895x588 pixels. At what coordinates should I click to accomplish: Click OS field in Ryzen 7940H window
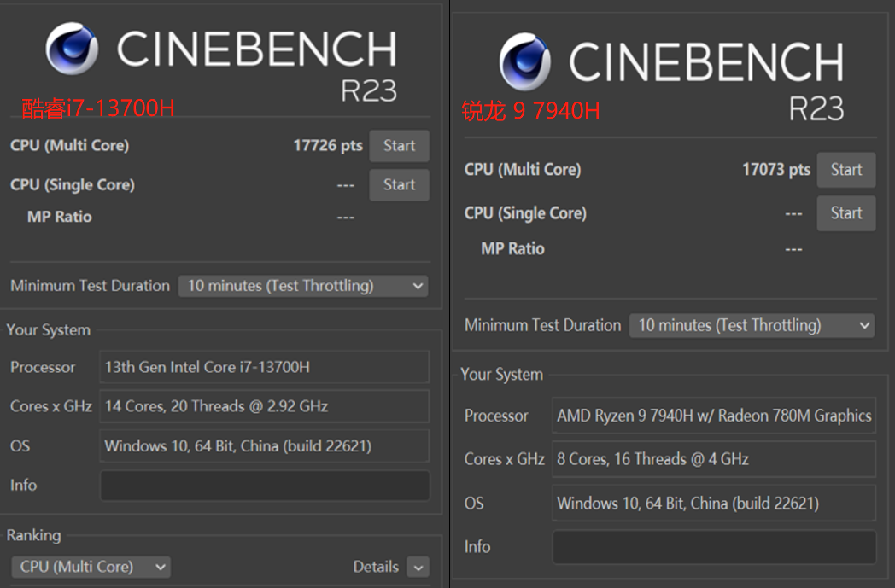pos(714,503)
